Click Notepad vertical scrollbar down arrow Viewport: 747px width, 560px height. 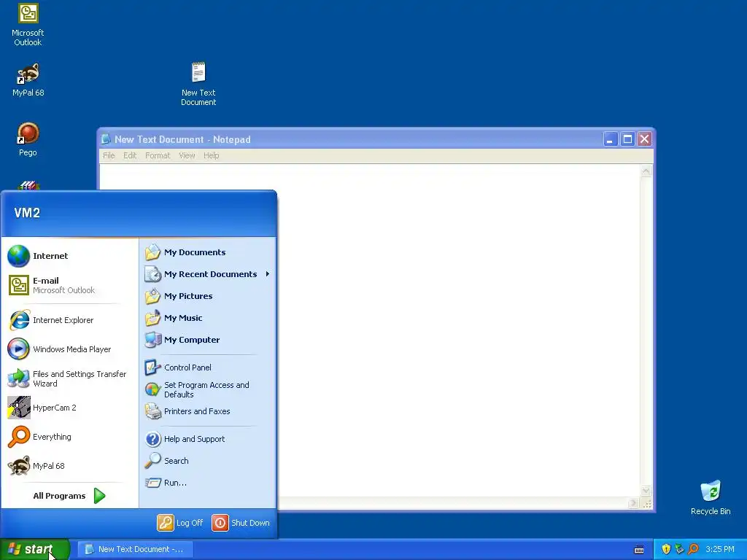(646, 491)
